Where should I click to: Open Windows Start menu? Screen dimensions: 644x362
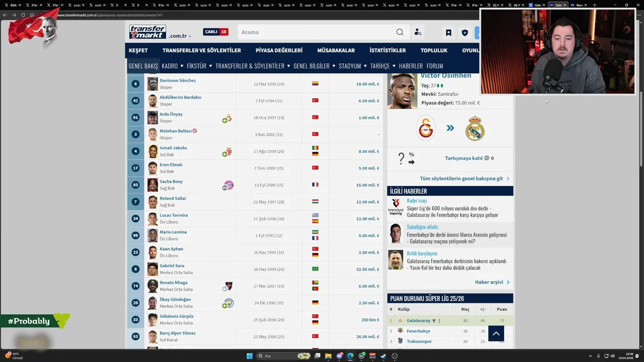point(249,356)
